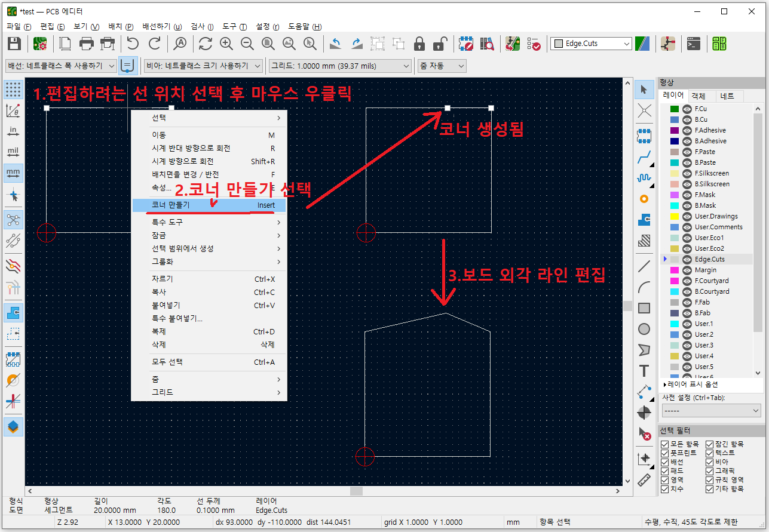Select the Draw arc tool
This screenshot has height=532, width=769.
point(644,287)
